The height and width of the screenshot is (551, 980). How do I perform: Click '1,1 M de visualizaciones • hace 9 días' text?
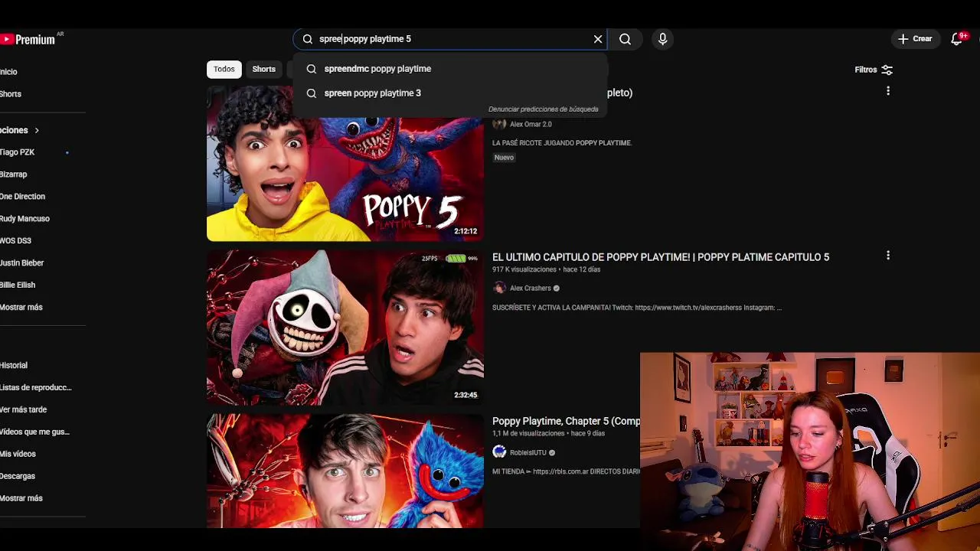548,434
